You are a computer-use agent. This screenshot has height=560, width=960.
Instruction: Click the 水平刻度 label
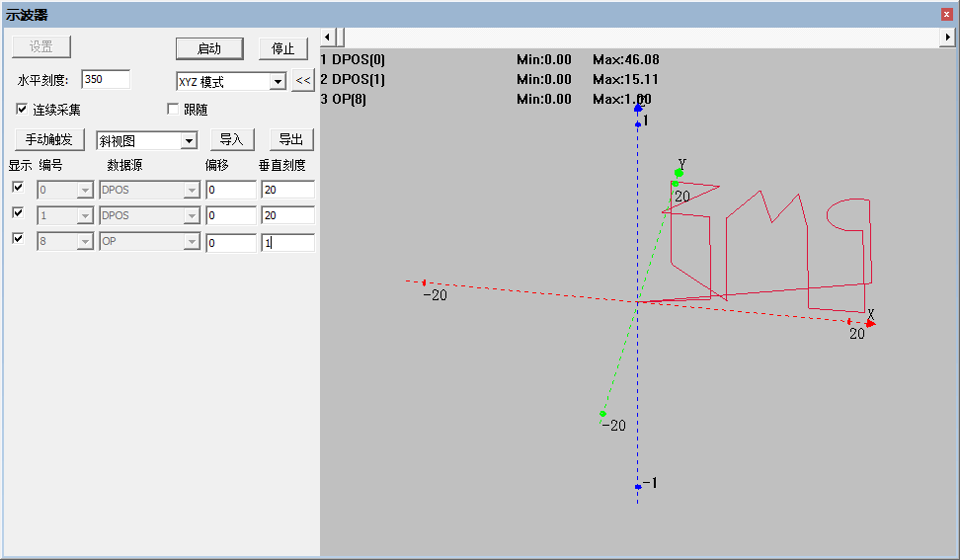click(x=42, y=80)
